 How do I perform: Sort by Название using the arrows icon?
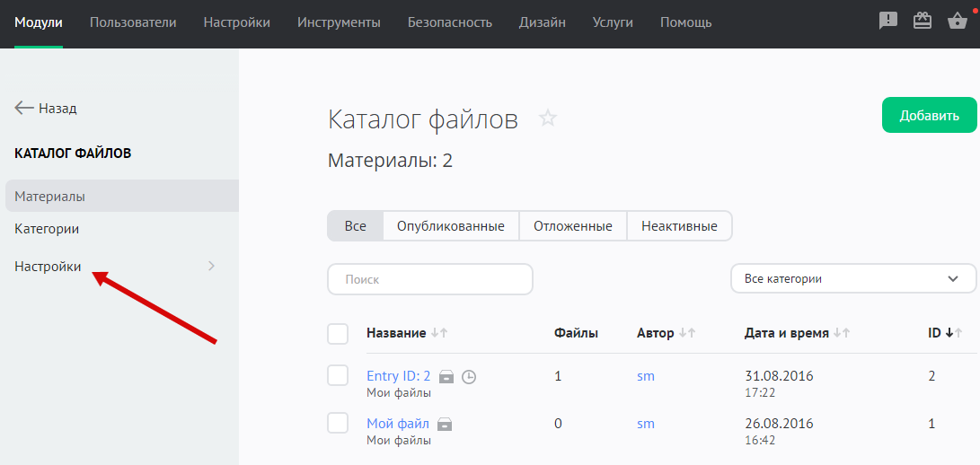point(438,333)
